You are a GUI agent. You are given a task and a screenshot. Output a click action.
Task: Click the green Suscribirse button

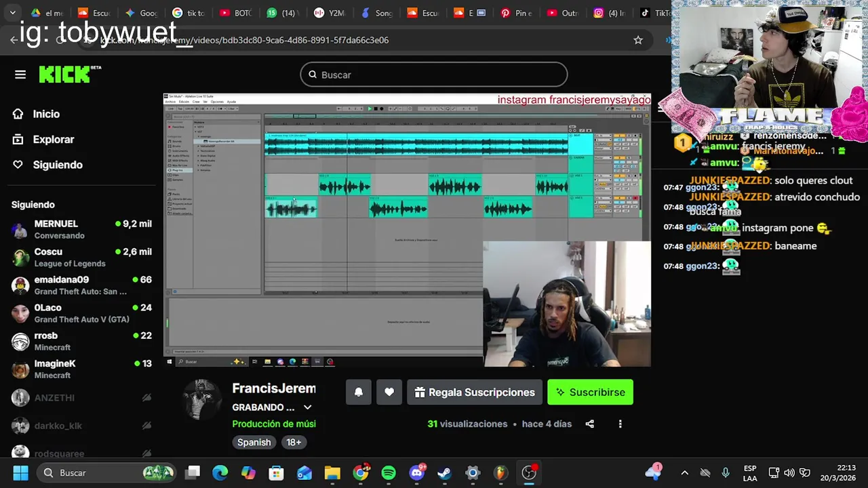(x=590, y=392)
